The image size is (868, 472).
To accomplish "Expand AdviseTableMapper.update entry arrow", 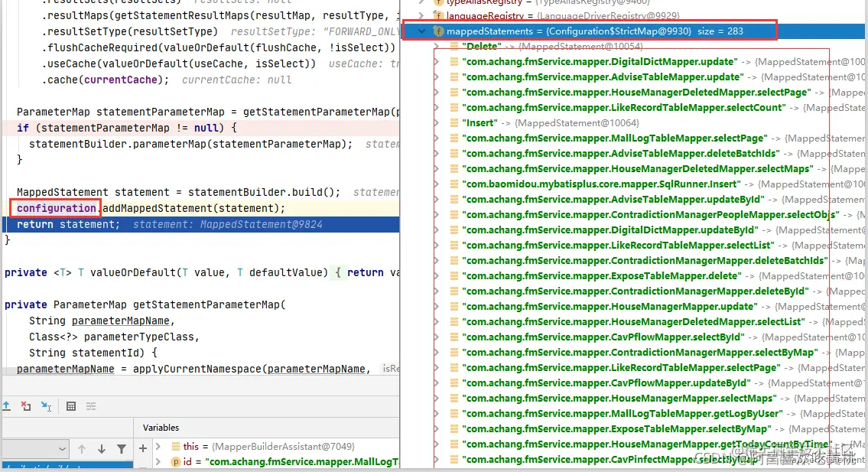I will click(x=437, y=77).
